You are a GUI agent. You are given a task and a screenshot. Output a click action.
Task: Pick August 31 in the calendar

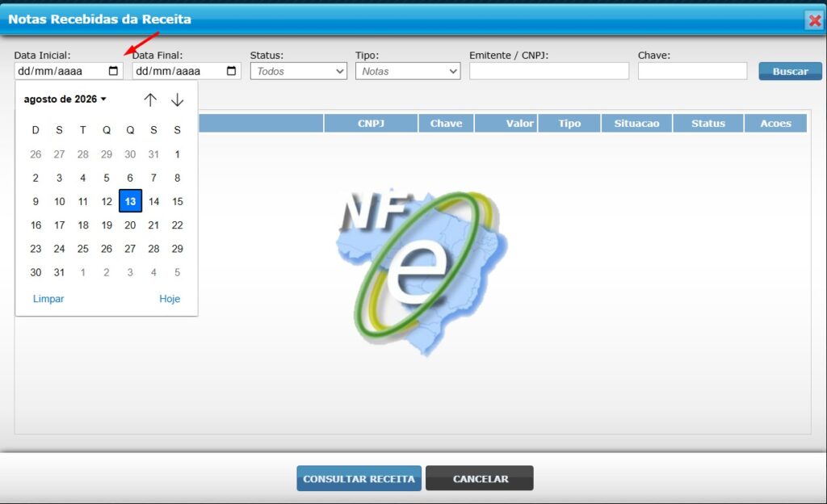(x=59, y=272)
